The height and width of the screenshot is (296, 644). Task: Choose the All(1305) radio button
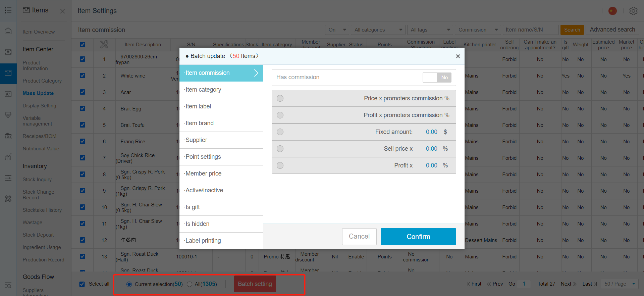[x=190, y=284]
